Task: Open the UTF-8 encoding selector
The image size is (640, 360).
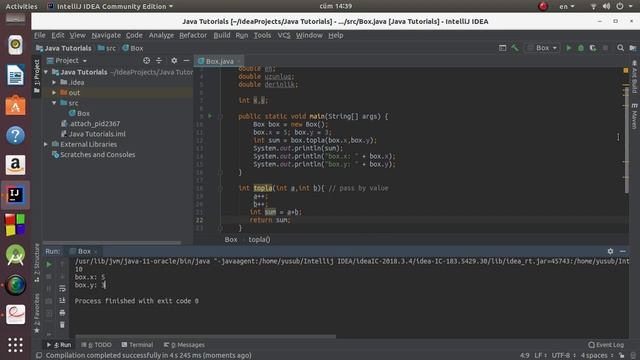Action: click(563, 356)
